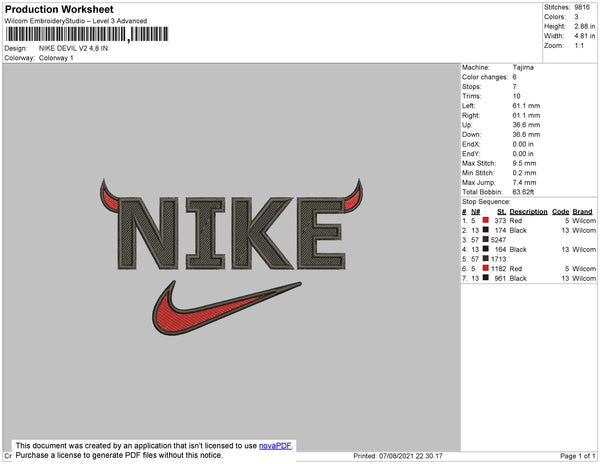The height and width of the screenshot is (464, 600).
Task: Click the black swatch in stop 4
Action: pos(485,249)
